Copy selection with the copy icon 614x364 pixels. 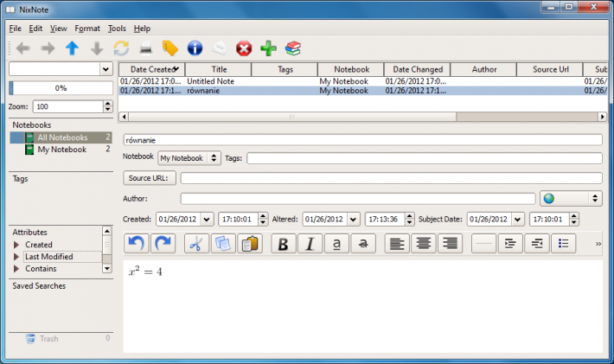223,244
